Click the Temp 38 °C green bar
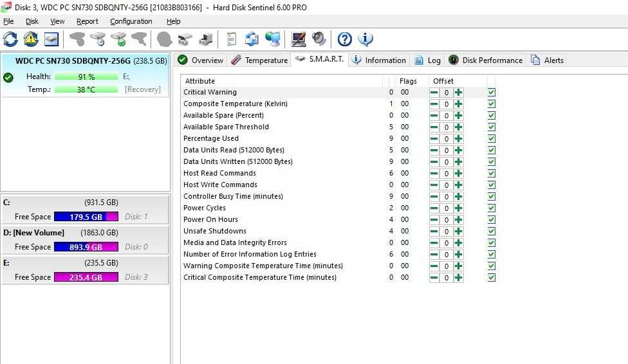628x364 pixels. [x=86, y=89]
